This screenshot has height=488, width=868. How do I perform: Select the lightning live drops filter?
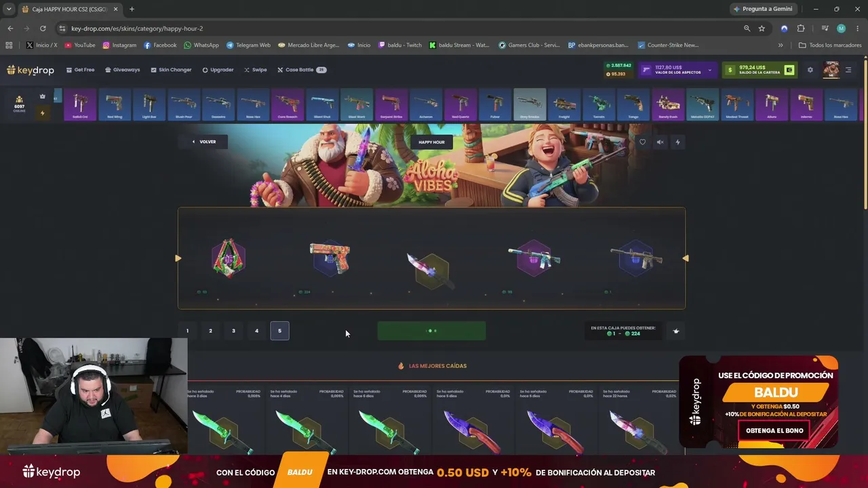pos(42,113)
